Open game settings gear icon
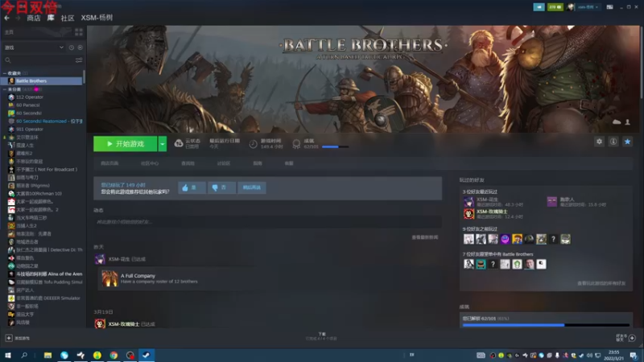The image size is (644, 362). pos(599,142)
